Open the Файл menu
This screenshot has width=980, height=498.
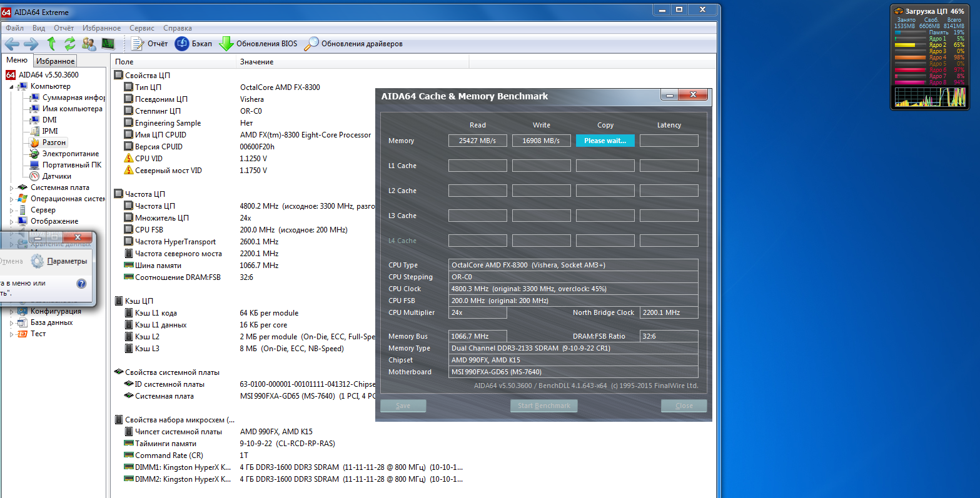point(14,28)
